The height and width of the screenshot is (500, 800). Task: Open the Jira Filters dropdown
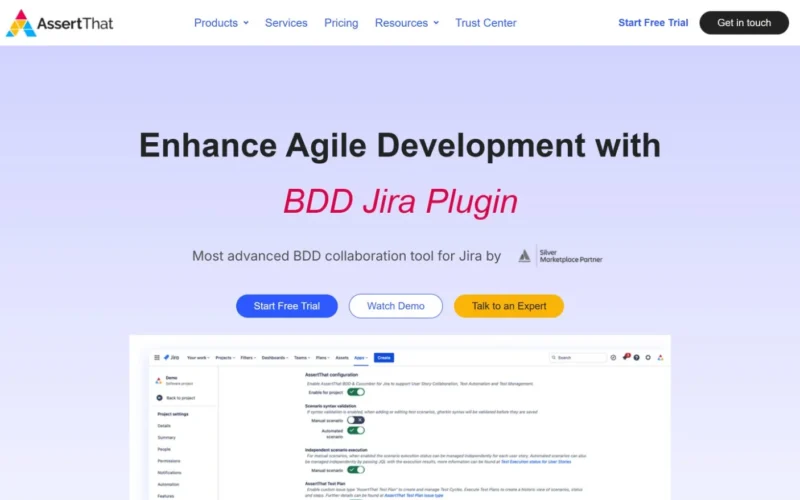click(x=248, y=358)
